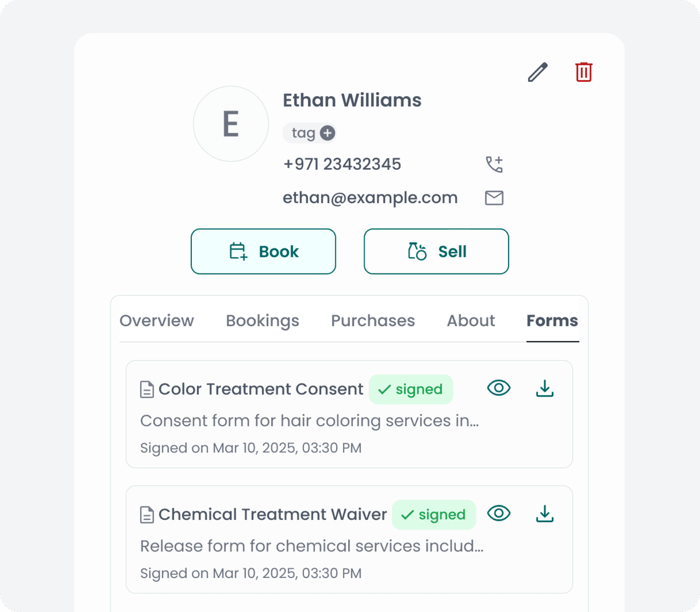
Task: Click the phone number +971 23432345
Action: [x=342, y=164]
